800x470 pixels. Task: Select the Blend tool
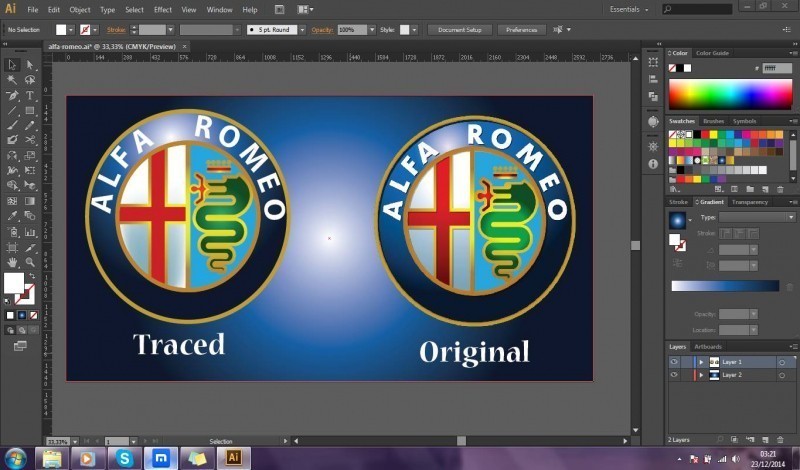30,216
